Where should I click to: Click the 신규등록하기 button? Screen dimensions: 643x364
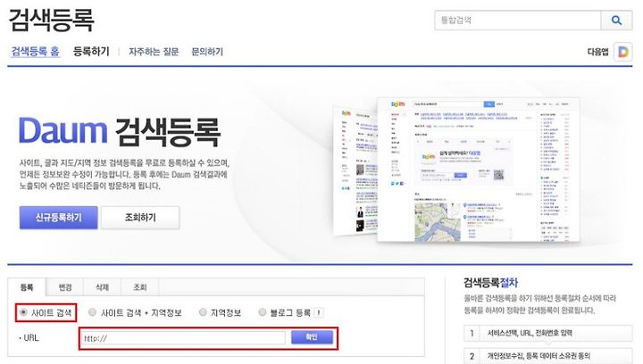point(59,218)
